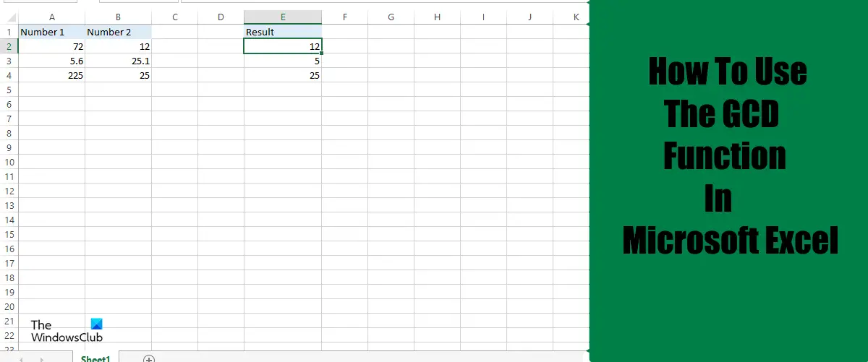This screenshot has height=362, width=868.
Task: Select cell B4 with value 25
Action: coord(118,75)
